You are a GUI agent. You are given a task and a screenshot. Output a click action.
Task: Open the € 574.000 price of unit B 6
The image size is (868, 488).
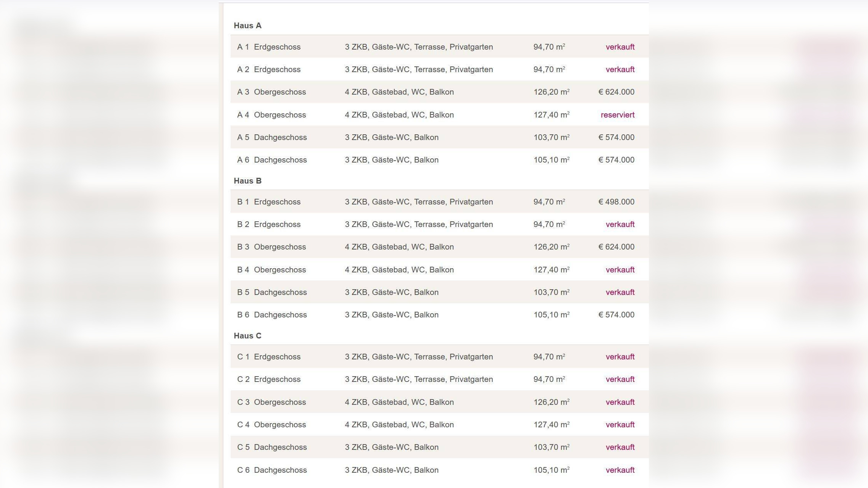tap(616, 315)
